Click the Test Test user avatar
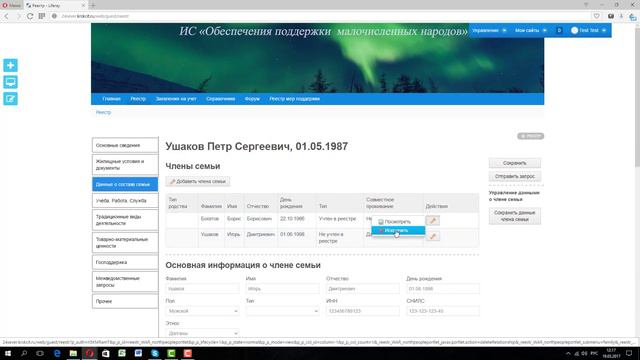 pyautogui.click(x=574, y=30)
